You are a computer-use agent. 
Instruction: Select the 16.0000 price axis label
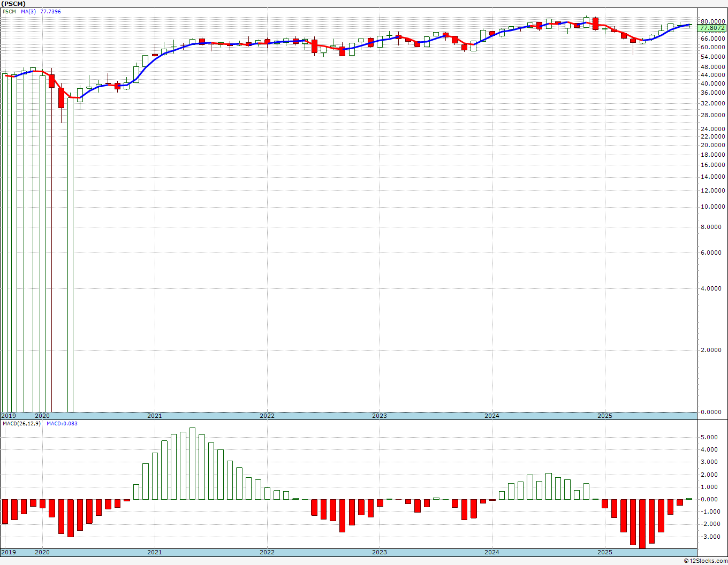[x=713, y=165]
